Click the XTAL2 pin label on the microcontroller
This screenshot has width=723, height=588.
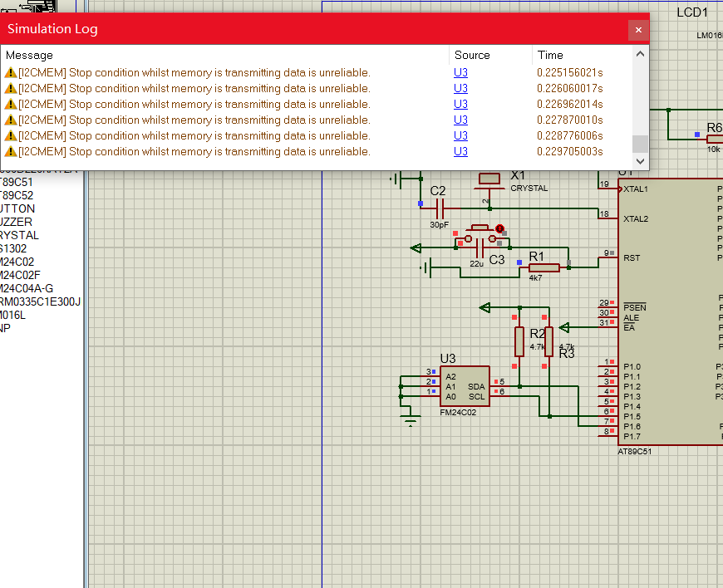[636, 219]
